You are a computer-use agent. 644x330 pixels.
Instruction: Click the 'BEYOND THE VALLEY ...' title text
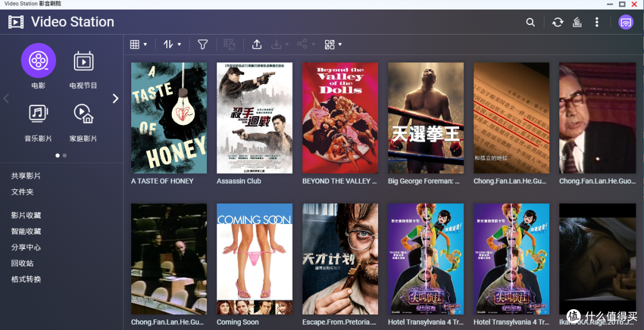pos(339,181)
